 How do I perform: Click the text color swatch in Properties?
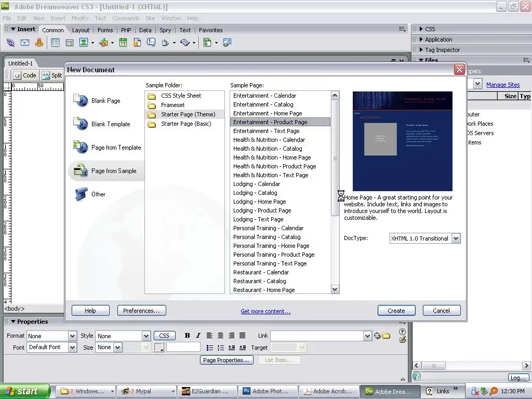tap(159, 348)
